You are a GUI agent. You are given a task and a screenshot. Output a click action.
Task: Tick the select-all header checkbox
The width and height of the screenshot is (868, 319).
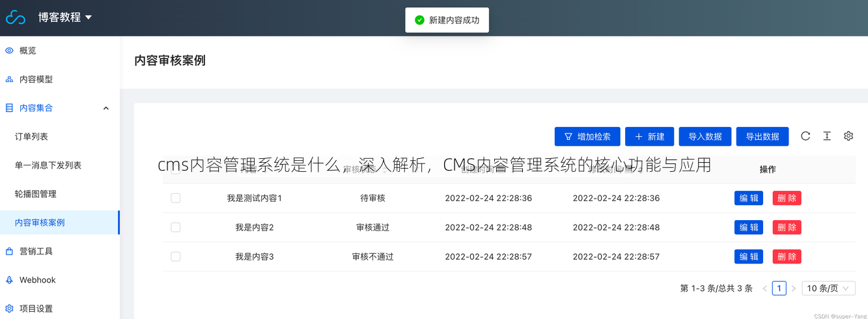point(176,169)
